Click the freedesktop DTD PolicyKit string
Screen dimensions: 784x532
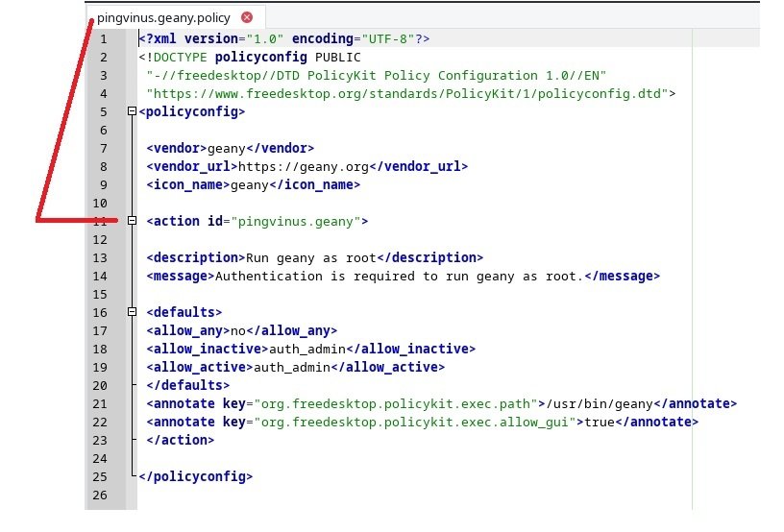376,76
